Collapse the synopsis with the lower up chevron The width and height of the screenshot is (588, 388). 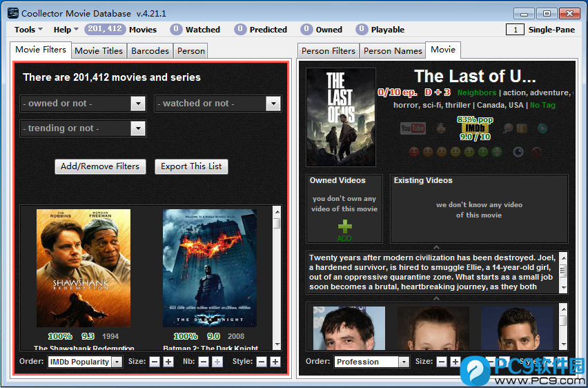tap(436, 298)
